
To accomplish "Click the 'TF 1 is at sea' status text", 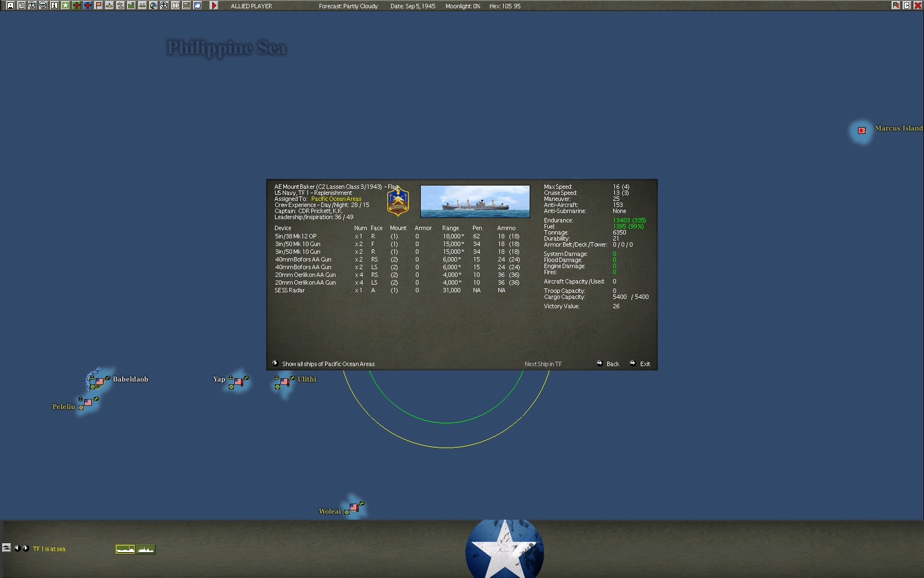I will (x=49, y=549).
